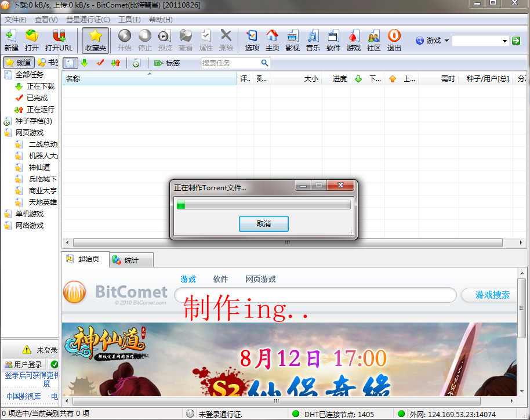The width and height of the screenshot is (530, 420).
Task: Click the 属性 (Properties) toolbar icon
Action: [205, 40]
